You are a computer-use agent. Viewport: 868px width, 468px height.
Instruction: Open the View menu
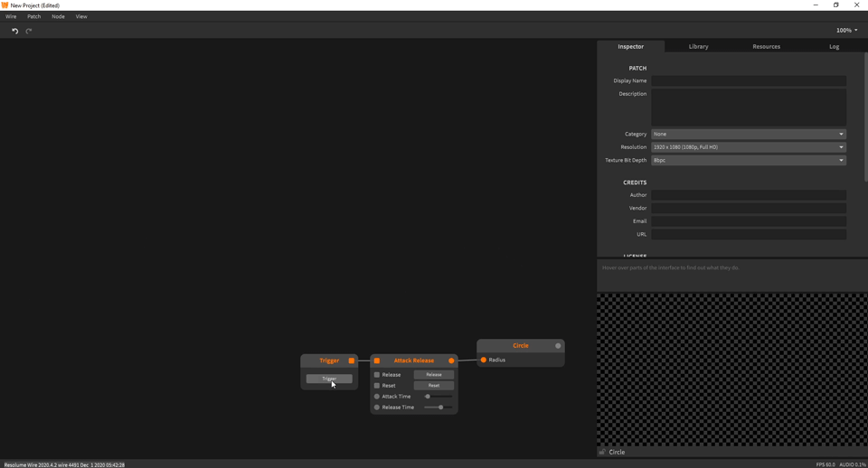[81, 16]
